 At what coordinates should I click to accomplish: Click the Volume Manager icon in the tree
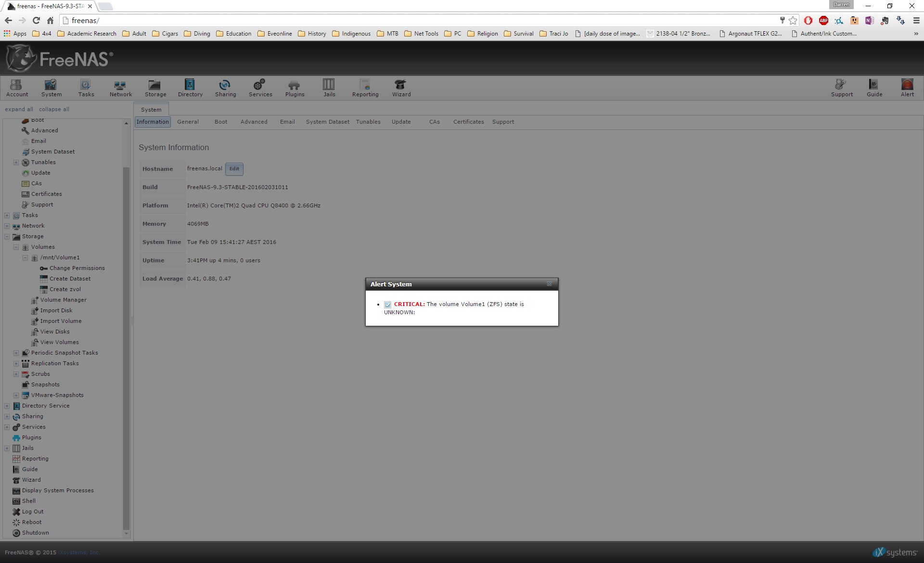pyautogui.click(x=35, y=300)
